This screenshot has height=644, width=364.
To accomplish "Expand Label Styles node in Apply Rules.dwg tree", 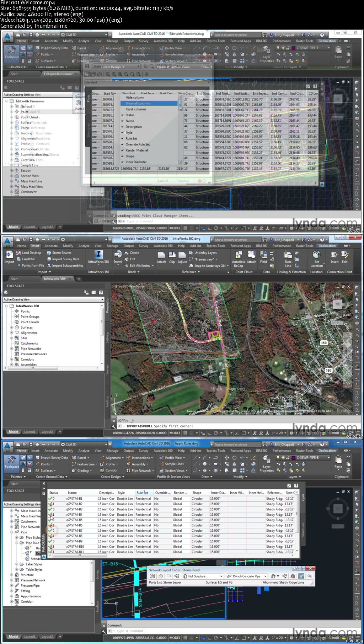I will [17, 564].
